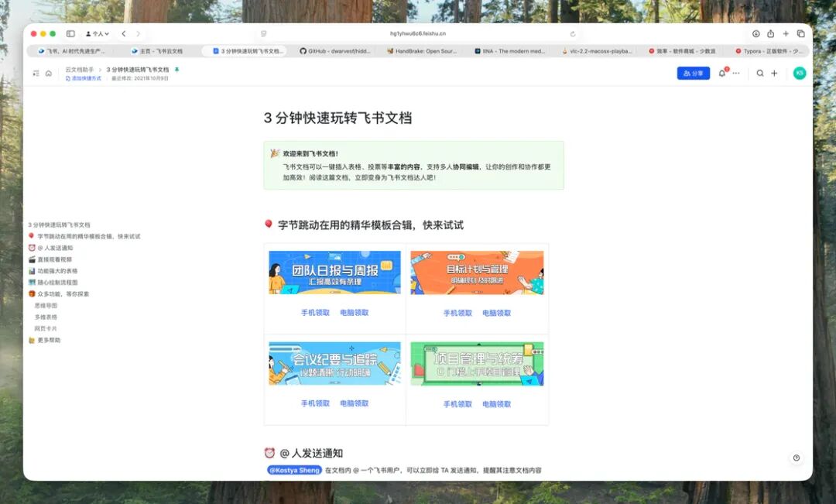
Task: Open the notifications bell icon
Action: 722,73
